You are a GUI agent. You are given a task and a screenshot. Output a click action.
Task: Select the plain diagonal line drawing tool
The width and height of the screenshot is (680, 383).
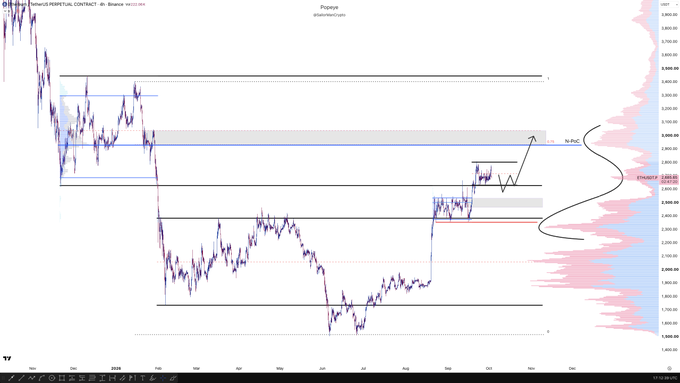pyautogui.click(x=22, y=378)
